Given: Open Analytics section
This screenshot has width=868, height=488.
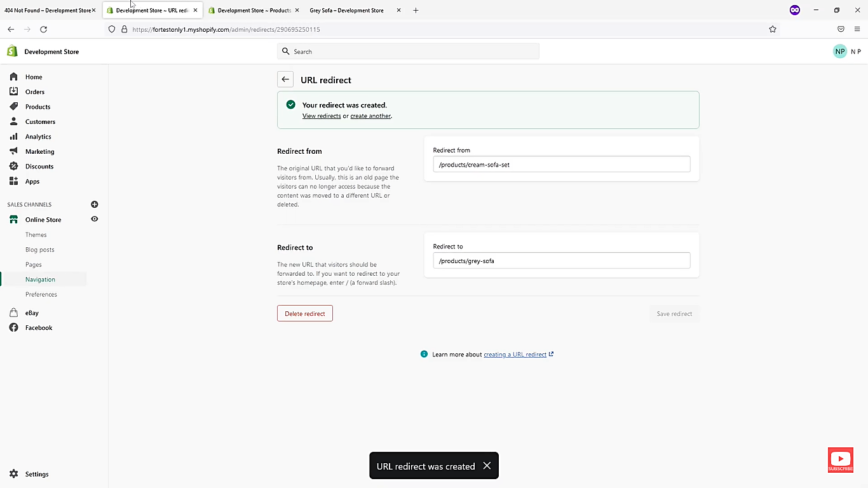Looking at the screenshot, I should [x=38, y=137].
